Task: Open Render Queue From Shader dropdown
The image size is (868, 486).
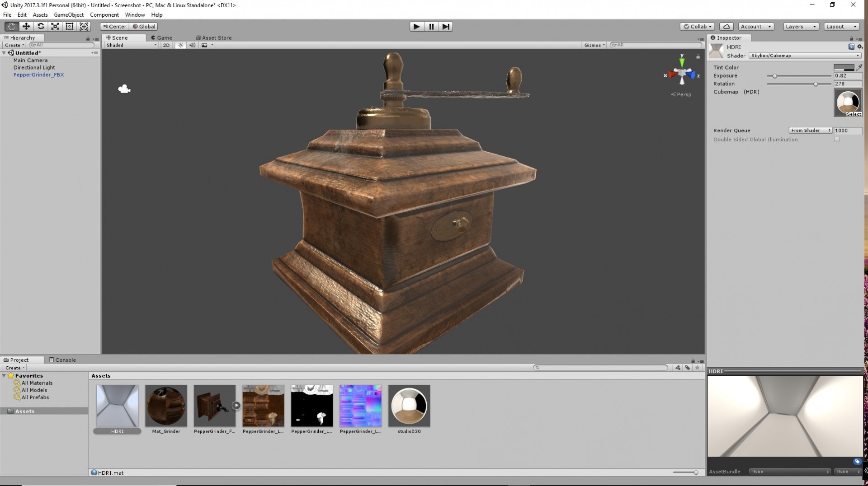Action: point(810,131)
